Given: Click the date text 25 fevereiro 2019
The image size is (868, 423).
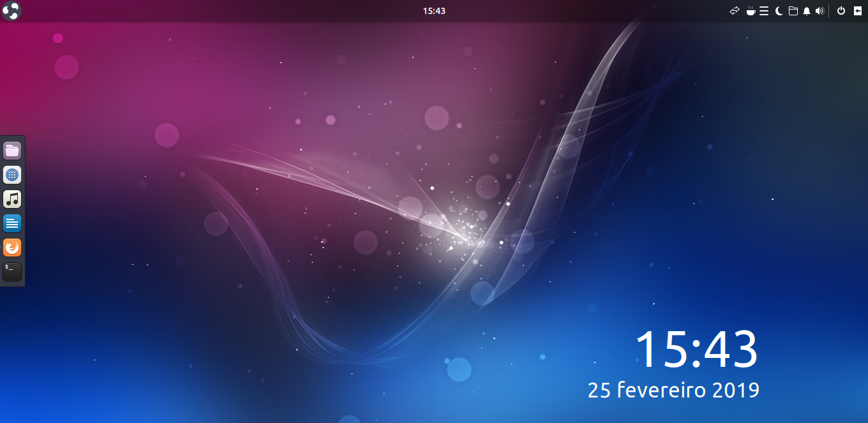Looking at the screenshot, I should tap(673, 390).
